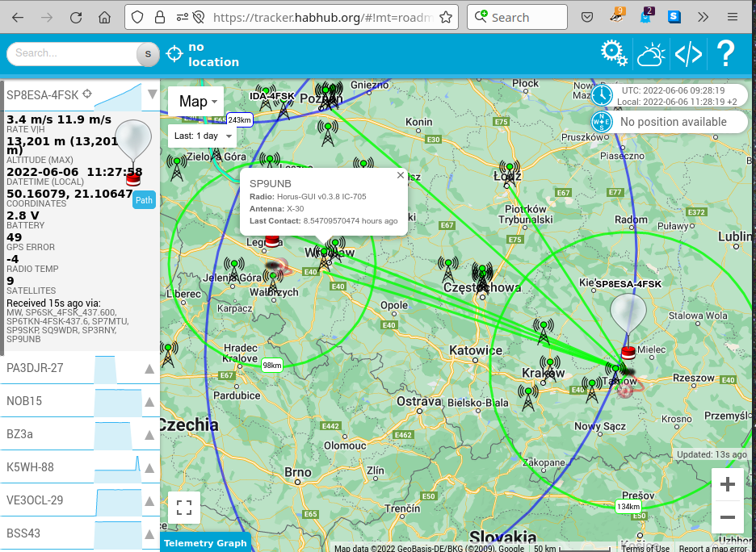
Task: Click the SP8ESA-4FSK altitude graph thumbnail
Action: pos(118,97)
